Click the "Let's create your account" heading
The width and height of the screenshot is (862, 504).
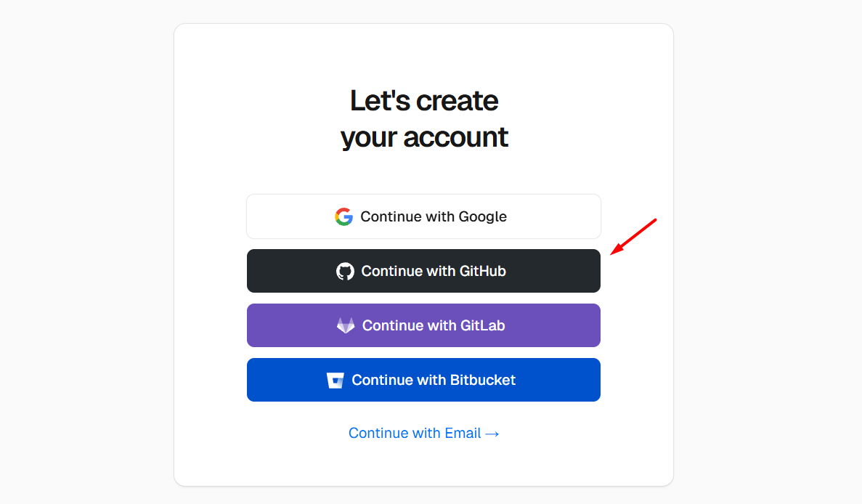[x=424, y=118]
